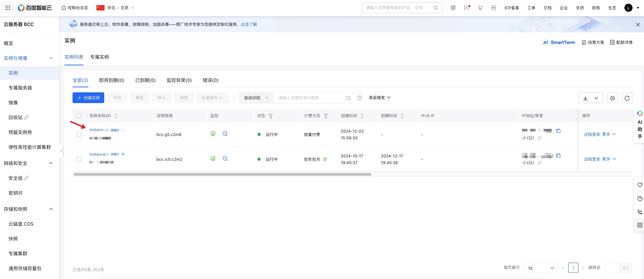Screen dimensions: 644x279
Task: Select the 监控异常(0) filter tab
Action: pyautogui.click(x=179, y=80)
